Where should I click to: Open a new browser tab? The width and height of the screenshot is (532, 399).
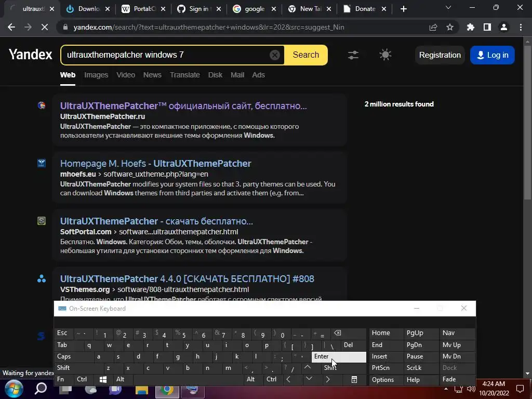(x=403, y=9)
